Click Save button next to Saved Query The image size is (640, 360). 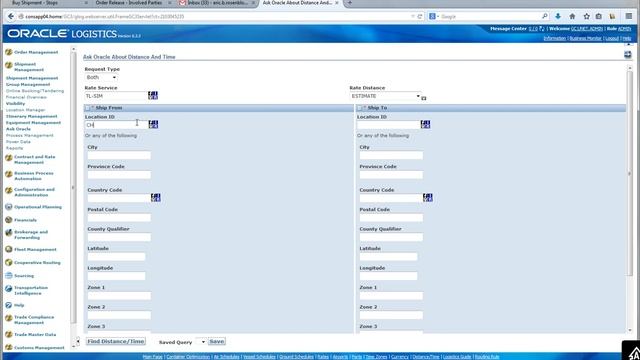[217, 341]
